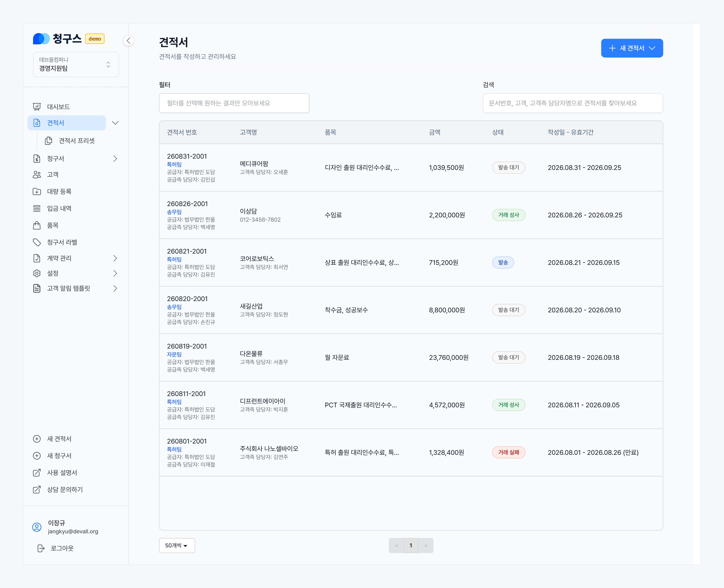Click the 발송 대기 badge for 메디큐어팜

tap(508, 168)
